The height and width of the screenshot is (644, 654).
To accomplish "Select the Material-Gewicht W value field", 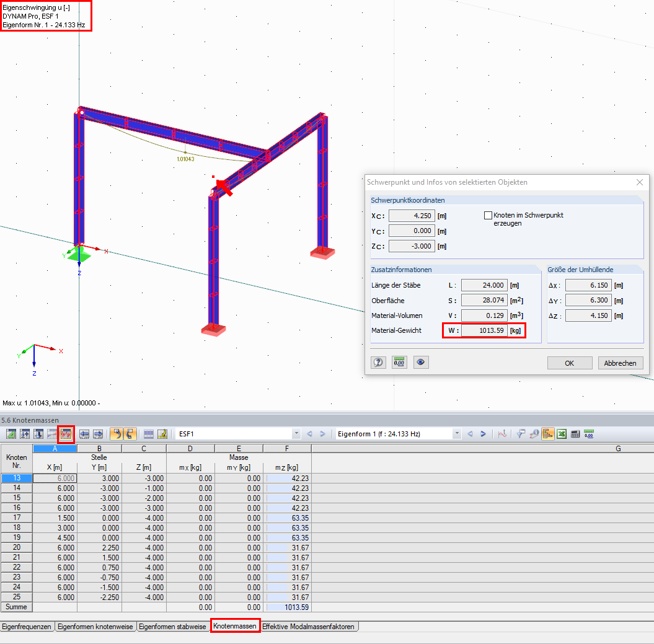I will click(484, 330).
